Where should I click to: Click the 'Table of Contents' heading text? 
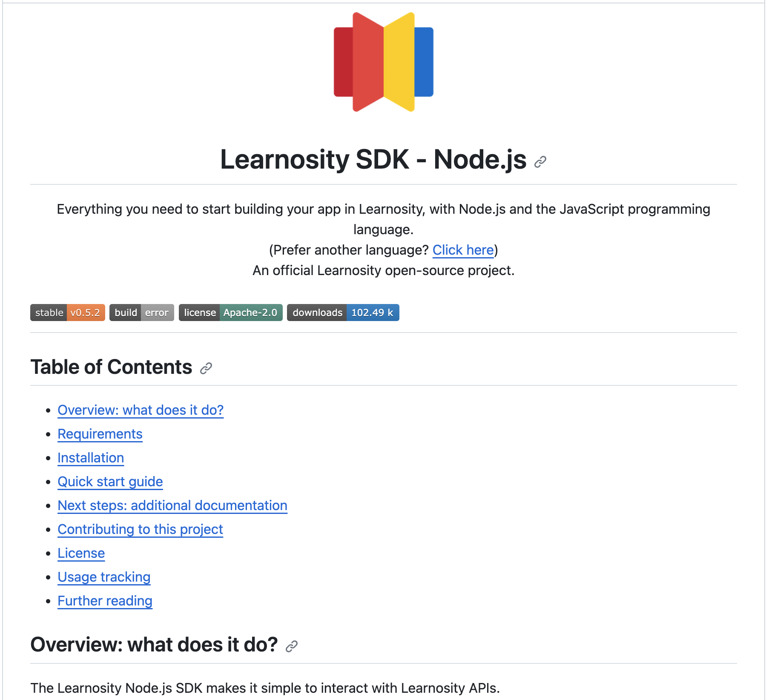pos(111,367)
